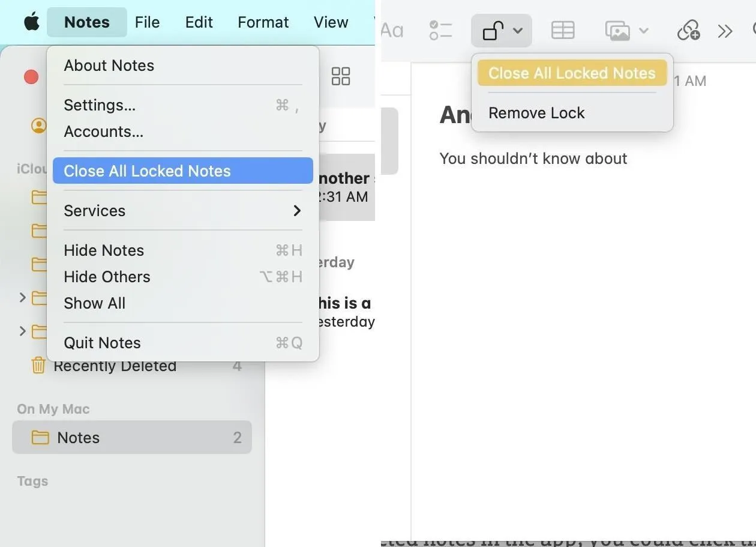The width and height of the screenshot is (756, 547).
Task: Insert a table using toolbar icon
Action: 563,30
